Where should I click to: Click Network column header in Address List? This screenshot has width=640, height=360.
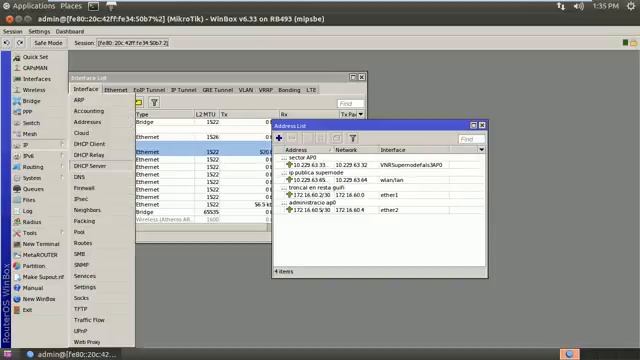356,150
